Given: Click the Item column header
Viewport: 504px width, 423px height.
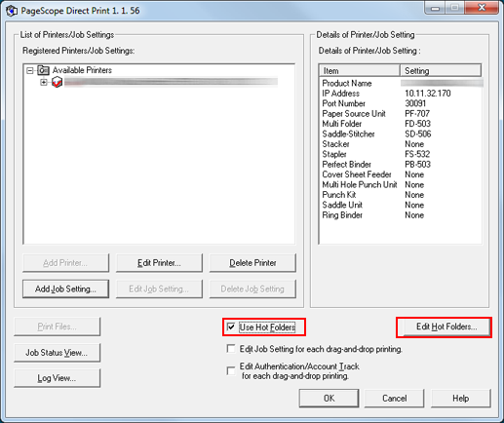Looking at the screenshot, I should point(360,70).
